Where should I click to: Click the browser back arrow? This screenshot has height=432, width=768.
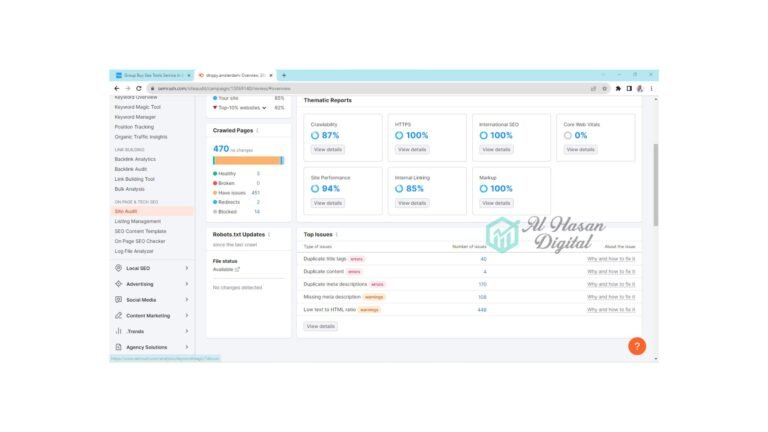click(116, 88)
